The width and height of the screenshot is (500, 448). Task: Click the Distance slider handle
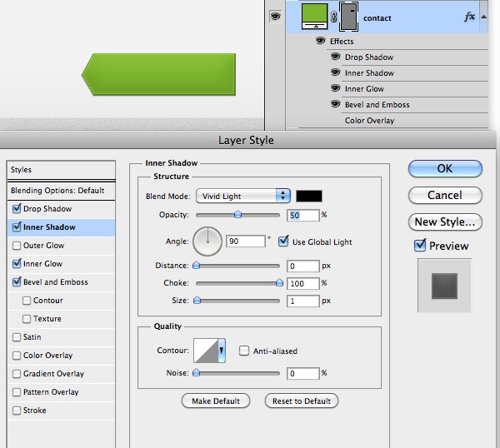tap(197, 265)
